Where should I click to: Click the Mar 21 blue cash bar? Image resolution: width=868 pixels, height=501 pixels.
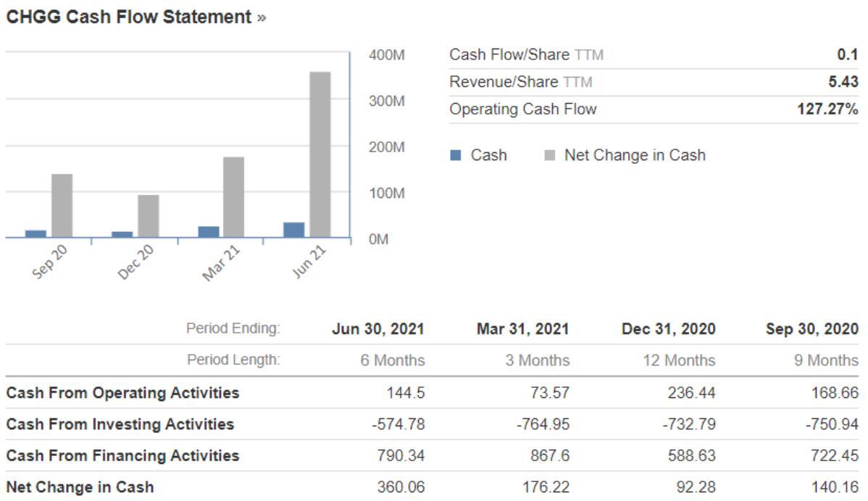point(209,232)
